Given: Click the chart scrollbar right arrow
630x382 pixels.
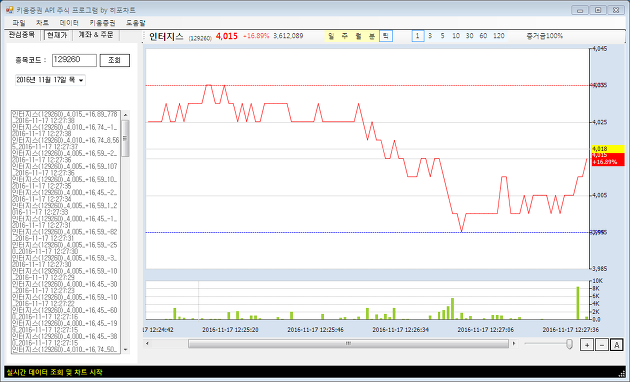Looking at the screenshot, I should tap(514, 343).
